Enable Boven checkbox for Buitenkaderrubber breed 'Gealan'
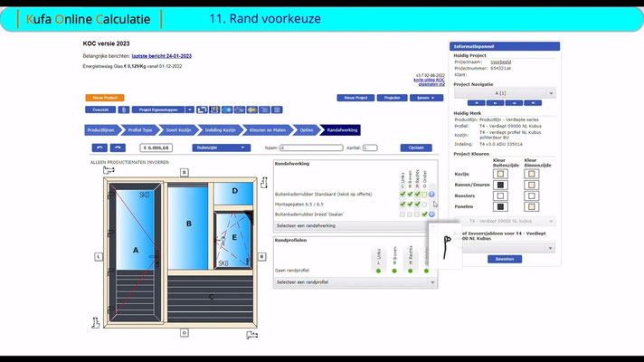This screenshot has width=644, height=362. [x=410, y=214]
